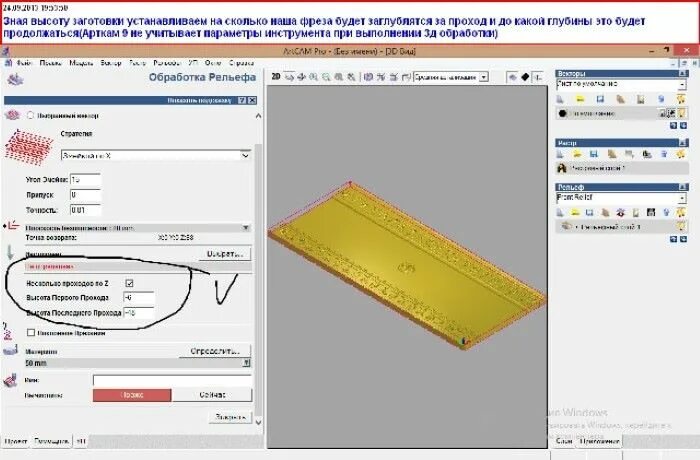Image resolution: width=700 pixels, height=460 pixels.
Task: Click the save icon in Растр panel
Action: point(594,155)
